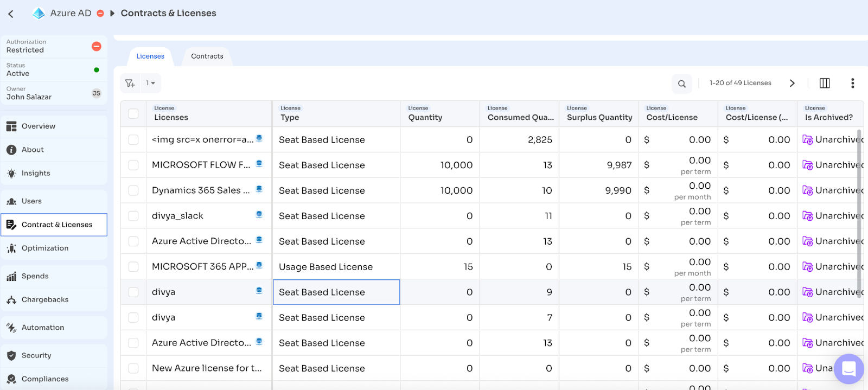Click the 1-20 of 49 Licenses text
Screen dimensions: 868x390
tap(741, 83)
